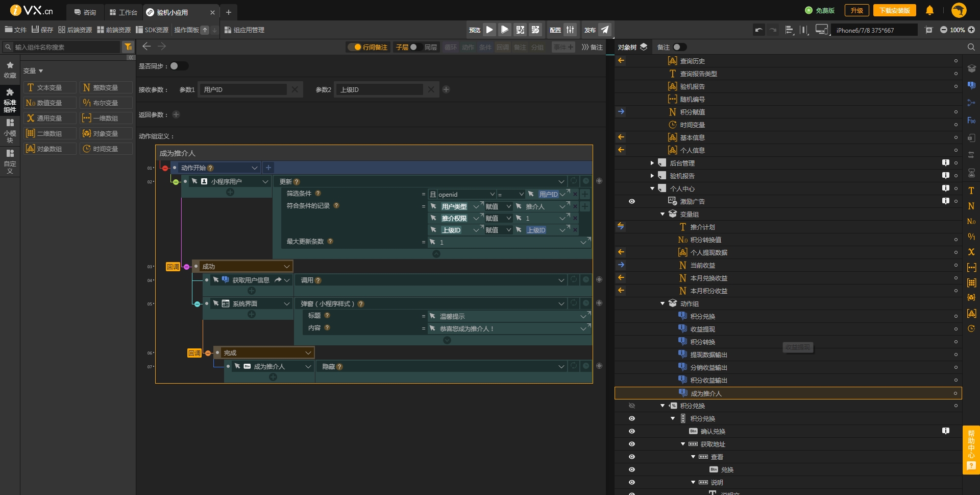Open 前端资源 menu

tap(114, 30)
